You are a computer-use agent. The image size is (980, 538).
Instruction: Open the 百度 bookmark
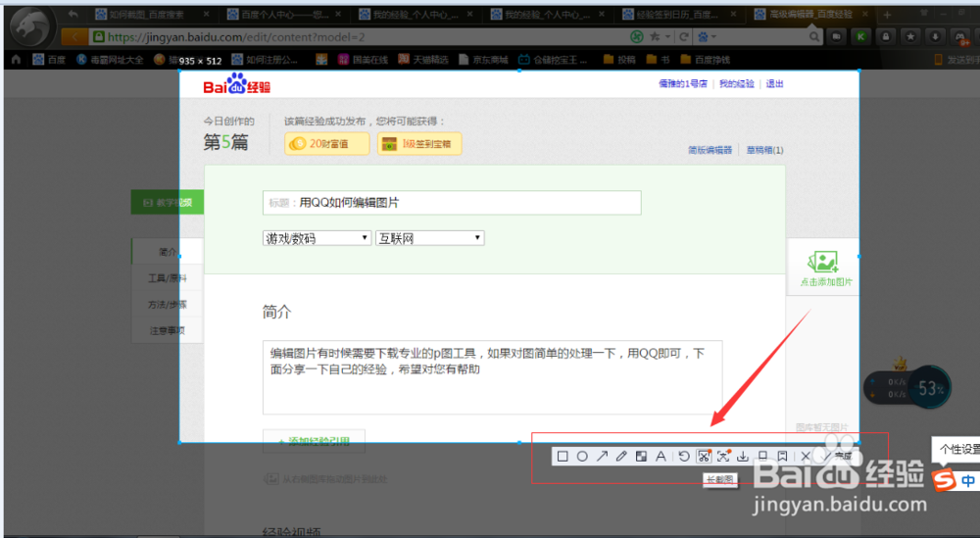(49, 60)
